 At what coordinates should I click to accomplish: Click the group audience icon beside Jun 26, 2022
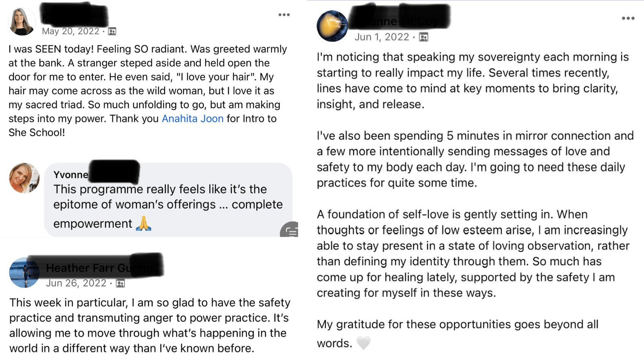click(120, 283)
